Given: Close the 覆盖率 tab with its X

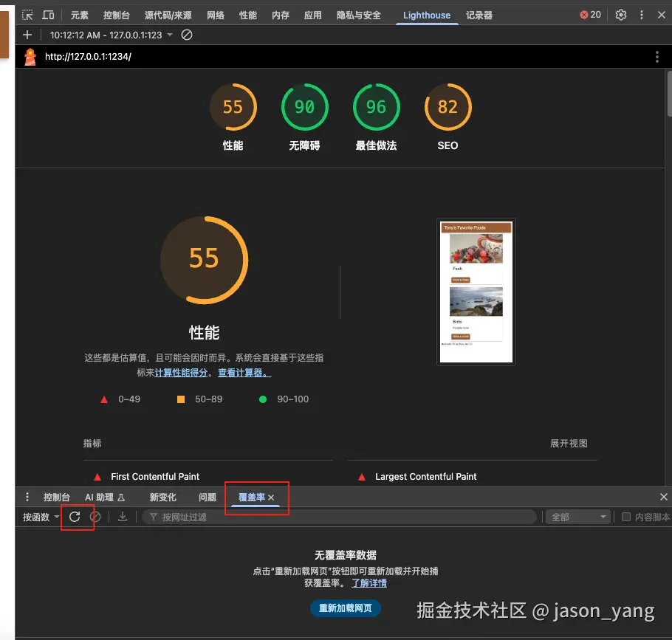Looking at the screenshot, I should coord(271,498).
